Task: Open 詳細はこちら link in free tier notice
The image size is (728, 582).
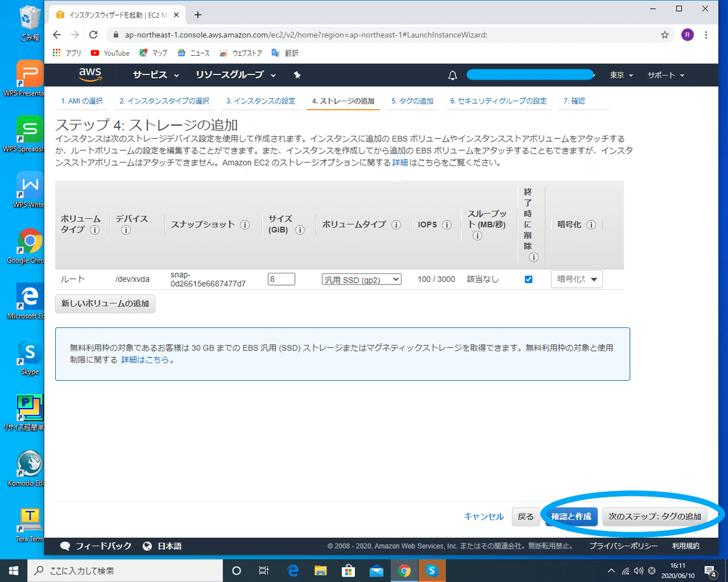Action: (145, 360)
